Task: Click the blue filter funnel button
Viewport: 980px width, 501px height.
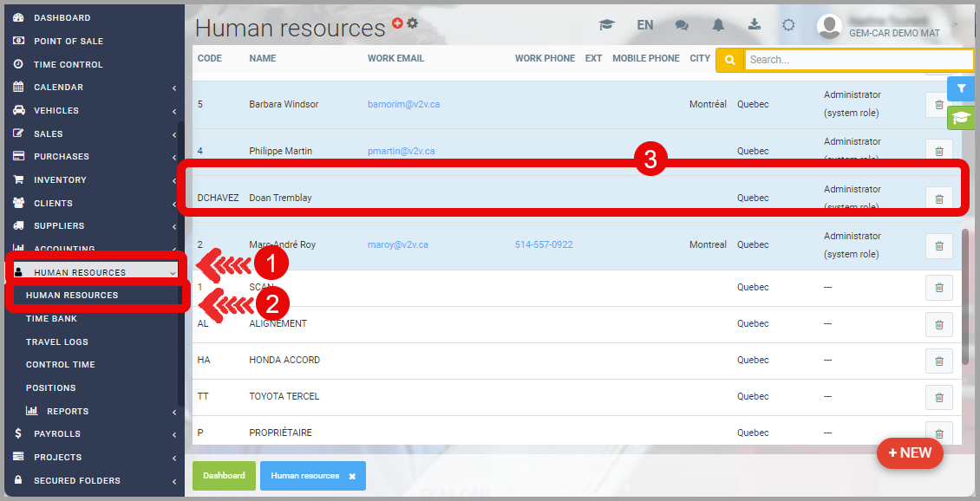Action: coord(960,88)
